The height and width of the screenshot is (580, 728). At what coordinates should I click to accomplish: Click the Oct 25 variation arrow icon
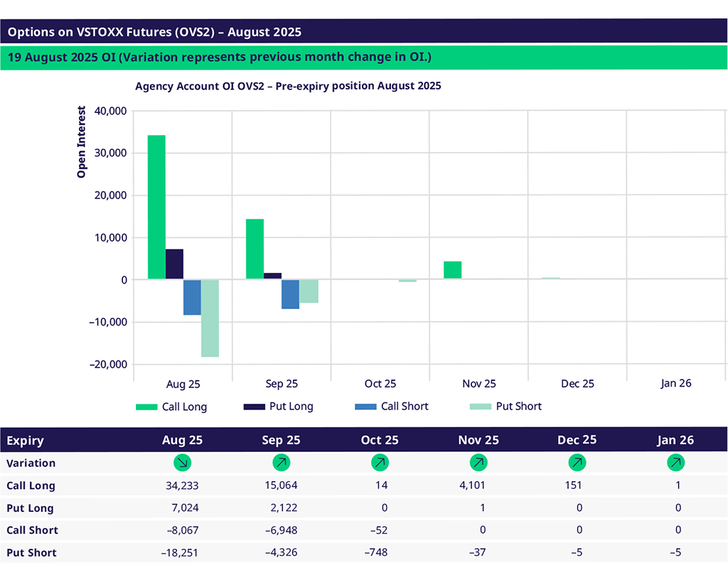[380, 463]
